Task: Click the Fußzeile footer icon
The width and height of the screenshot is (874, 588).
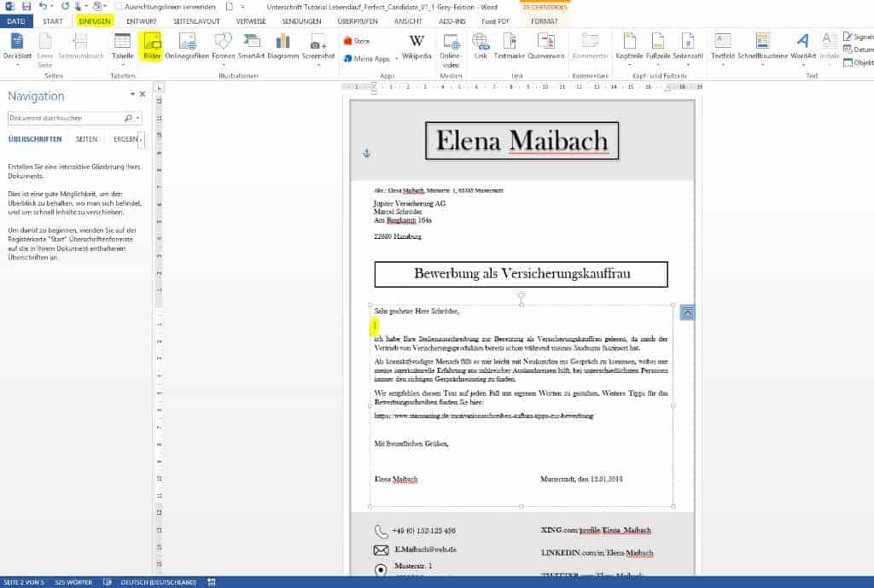Action: [x=658, y=47]
